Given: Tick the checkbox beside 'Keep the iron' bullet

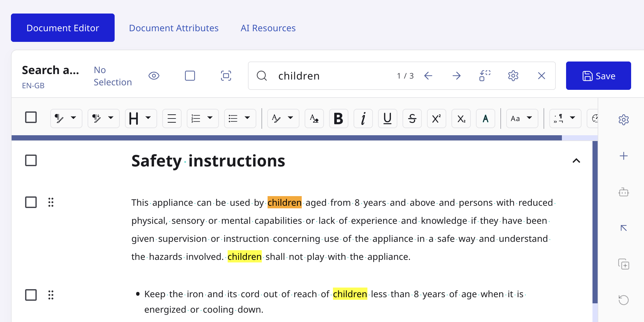Looking at the screenshot, I should click(x=31, y=295).
